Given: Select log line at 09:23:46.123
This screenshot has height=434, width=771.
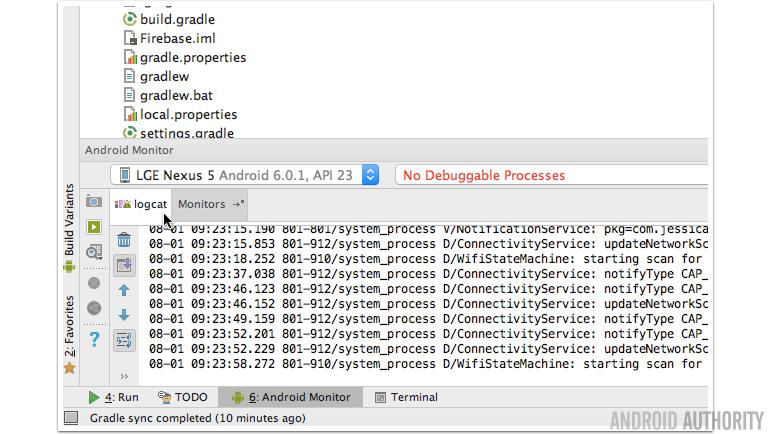Looking at the screenshot, I should (428, 289).
